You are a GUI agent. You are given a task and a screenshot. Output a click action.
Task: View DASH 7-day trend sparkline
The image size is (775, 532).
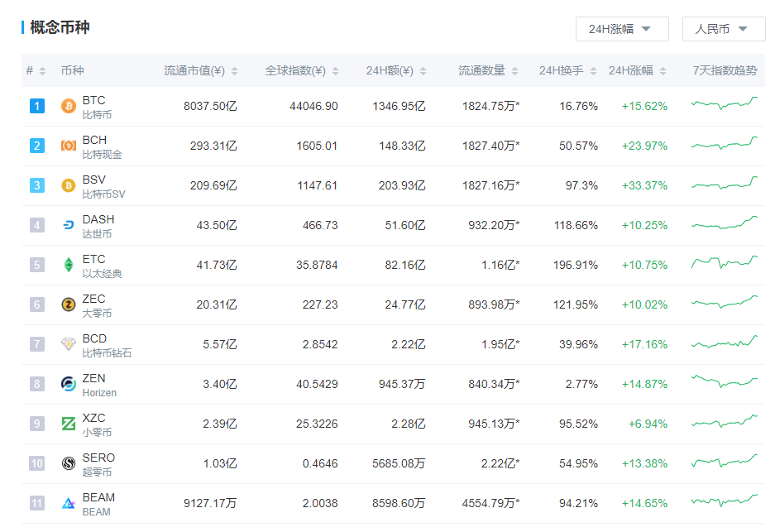click(724, 223)
